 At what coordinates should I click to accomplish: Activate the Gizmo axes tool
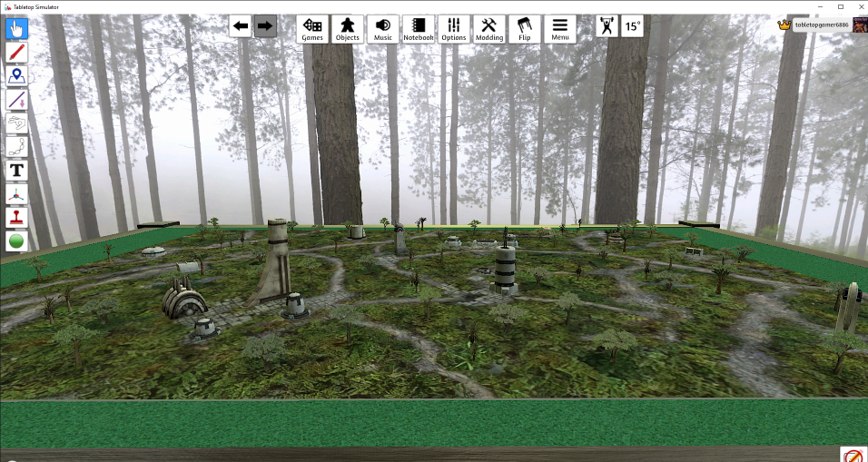pos(16,194)
